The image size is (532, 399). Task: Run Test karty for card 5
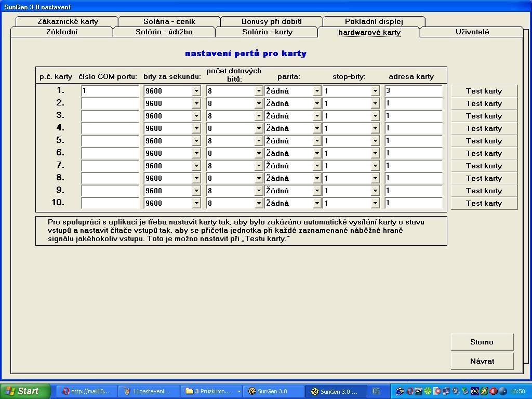(x=484, y=141)
